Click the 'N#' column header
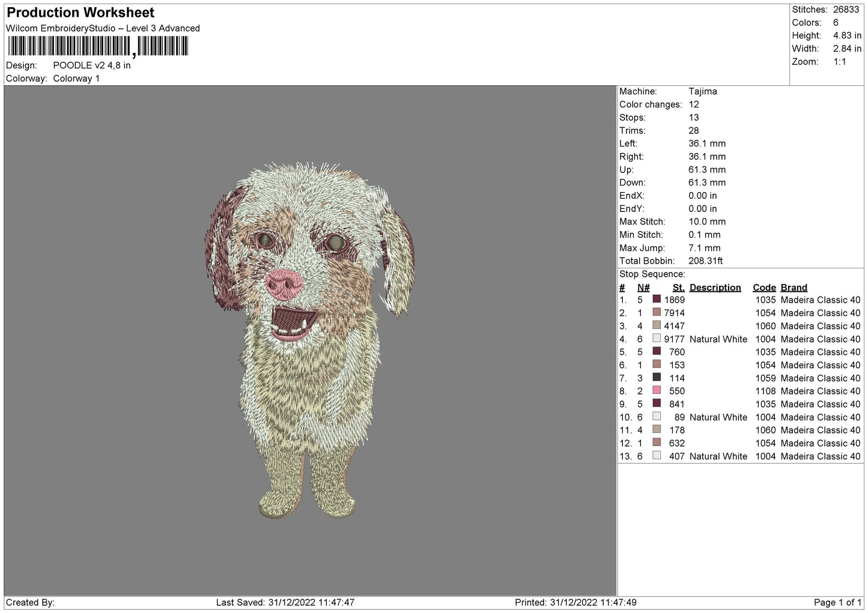Screen dimensions: 868x613 tap(643, 288)
